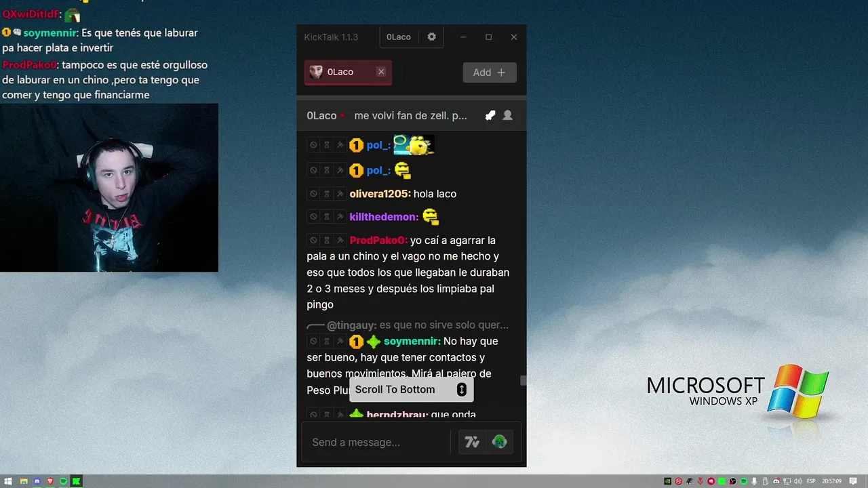The image size is (868, 488).
Task: Click KickTalk 1.1.3 title text
Action: tap(331, 37)
